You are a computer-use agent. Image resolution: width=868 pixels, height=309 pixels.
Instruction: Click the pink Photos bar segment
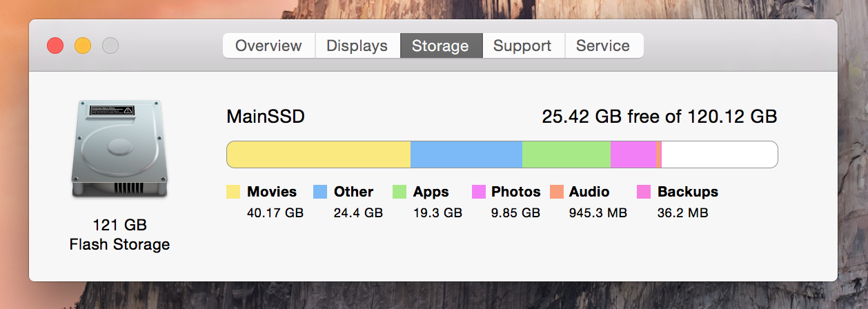coord(633,154)
